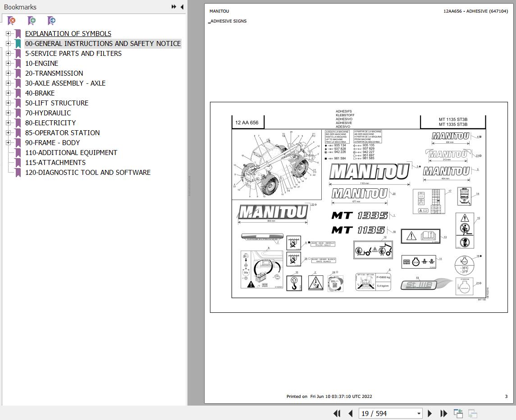Click the add new bookmark icon
This screenshot has height=420, width=516.
pyautogui.click(x=32, y=21)
